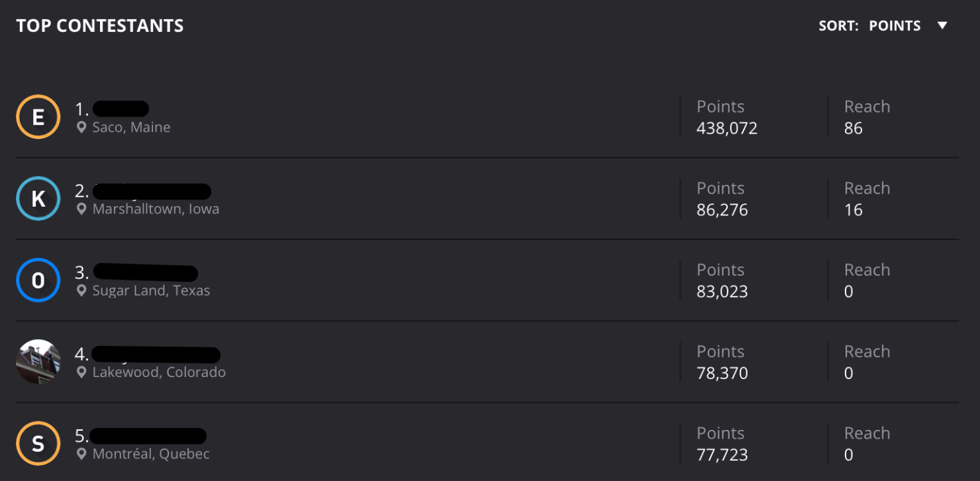Screen dimensions: 980x481
Task: Click location pin beside Montréal, Quebec
Action: point(81,454)
